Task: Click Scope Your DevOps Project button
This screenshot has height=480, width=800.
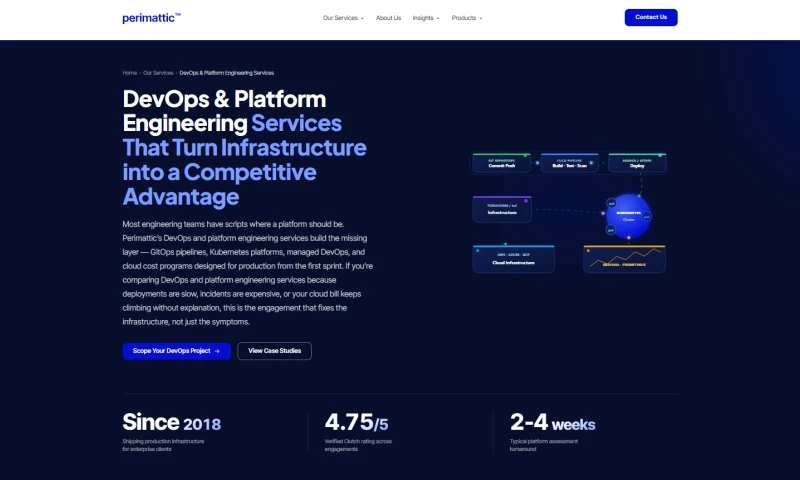Action: coord(177,351)
